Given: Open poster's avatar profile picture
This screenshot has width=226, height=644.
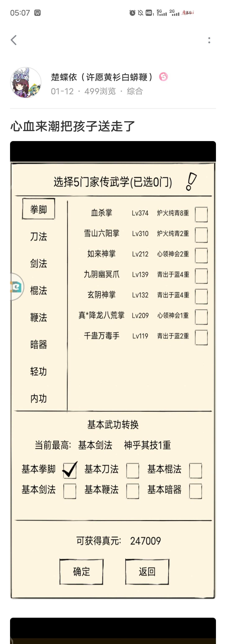Looking at the screenshot, I should click(x=26, y=82).
